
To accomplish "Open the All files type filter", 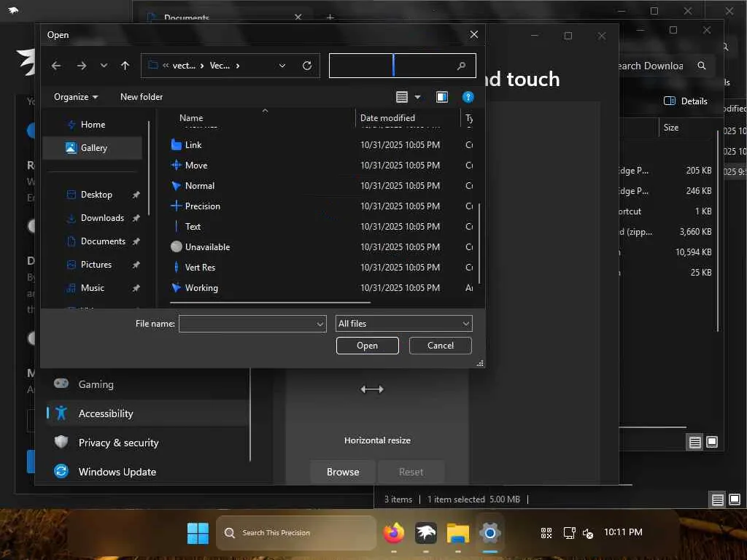I will click(404, 324).
